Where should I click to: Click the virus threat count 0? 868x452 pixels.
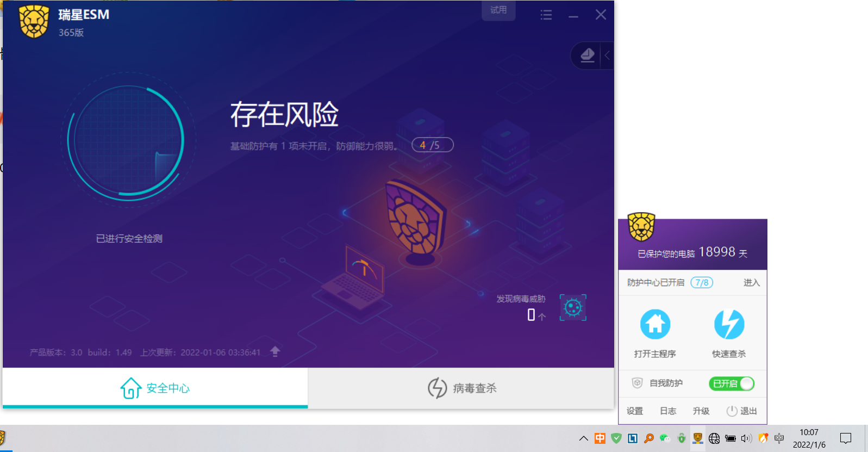point(531,315)
